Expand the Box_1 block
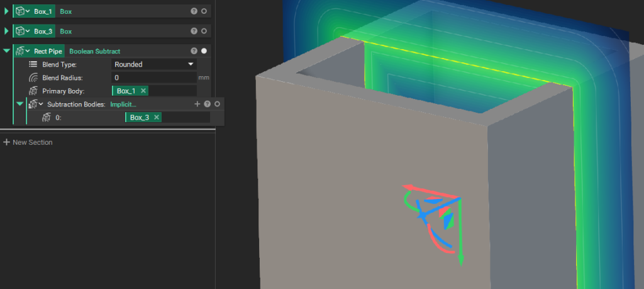The image size is (644, 289). coord(6,11)
